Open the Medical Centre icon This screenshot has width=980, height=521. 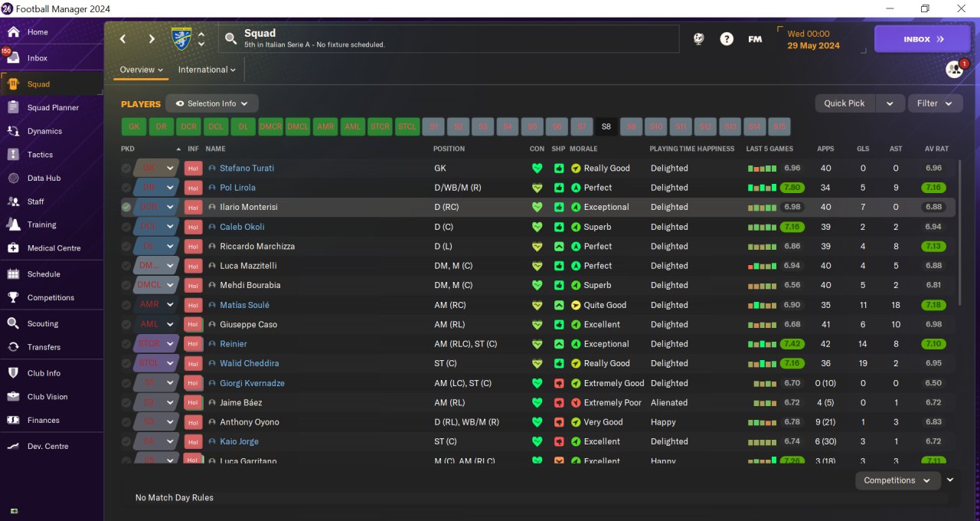[x=13, y=248]
